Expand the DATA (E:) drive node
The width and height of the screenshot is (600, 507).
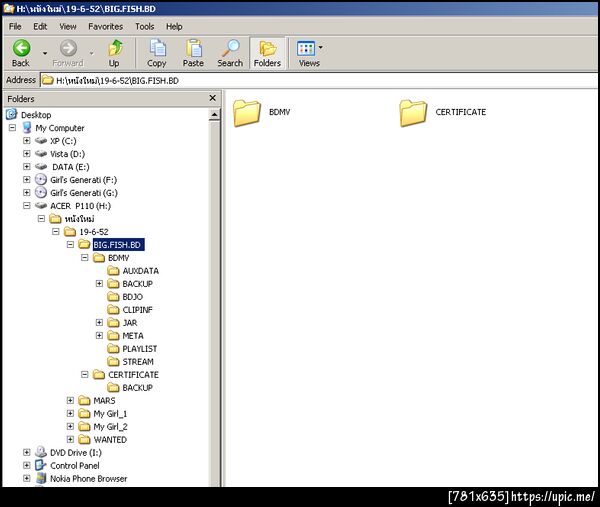coord(26,166)
